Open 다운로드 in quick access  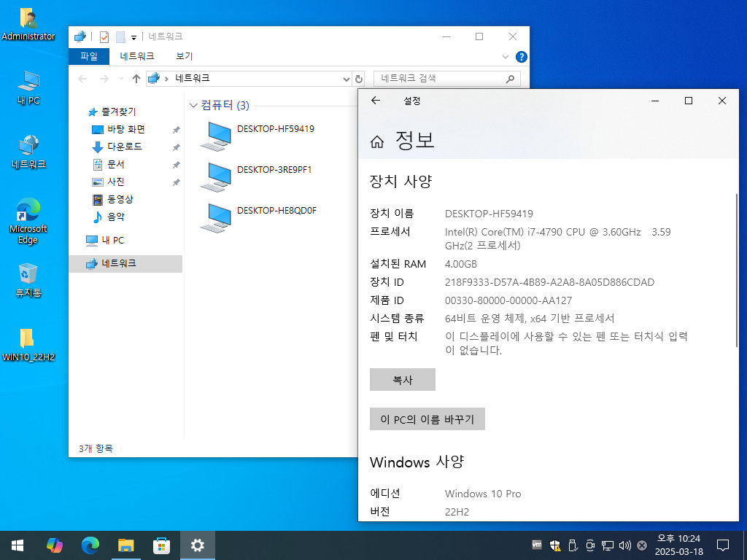pos(117,147)
